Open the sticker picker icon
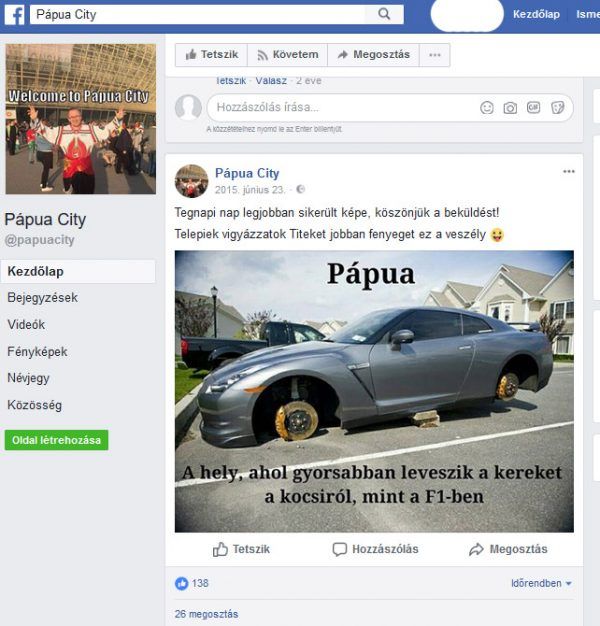 557,107
